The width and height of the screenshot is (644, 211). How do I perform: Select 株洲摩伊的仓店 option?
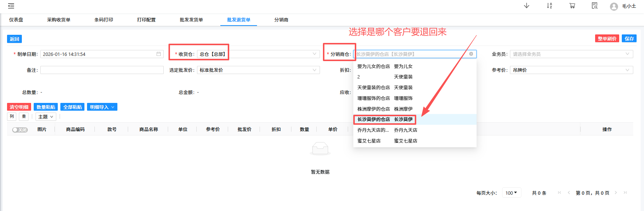415,109
